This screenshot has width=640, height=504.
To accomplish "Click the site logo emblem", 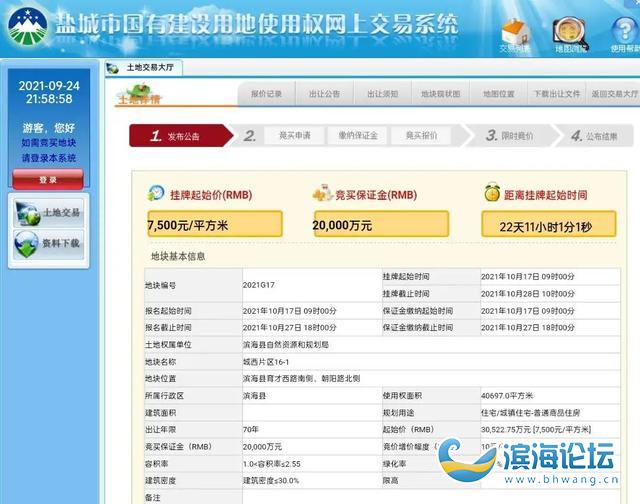I will coord(28,27).
